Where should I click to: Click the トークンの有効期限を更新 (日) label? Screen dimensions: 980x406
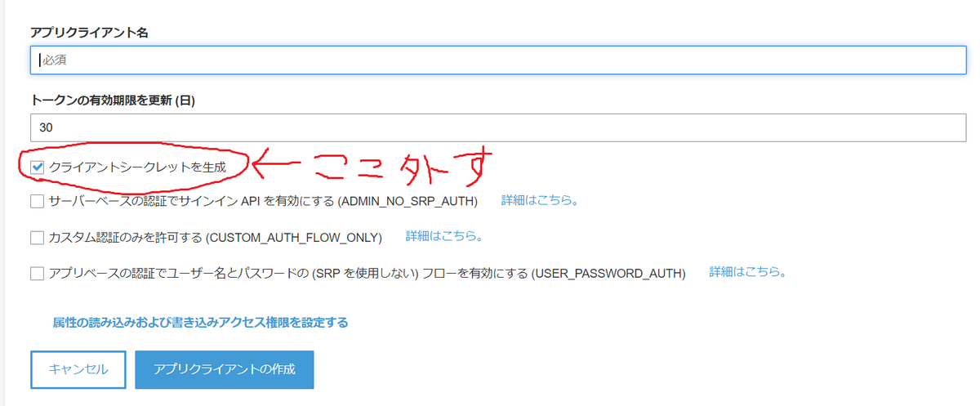113,100
